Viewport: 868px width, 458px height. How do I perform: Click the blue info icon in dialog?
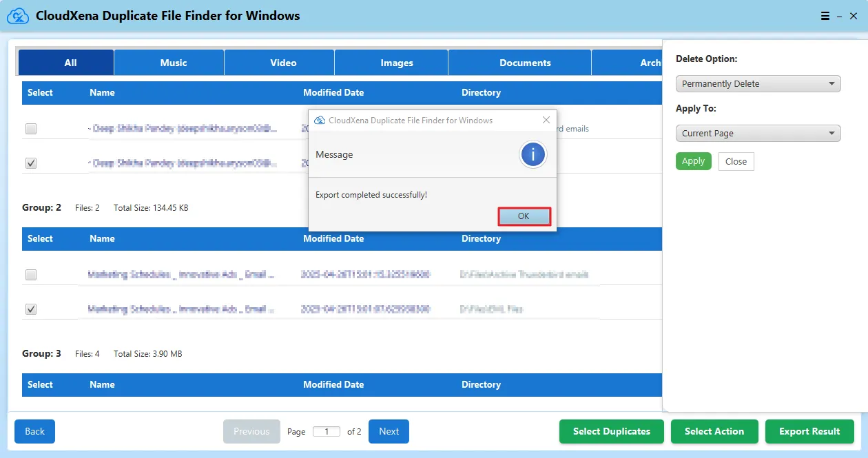tap(533, 155)
